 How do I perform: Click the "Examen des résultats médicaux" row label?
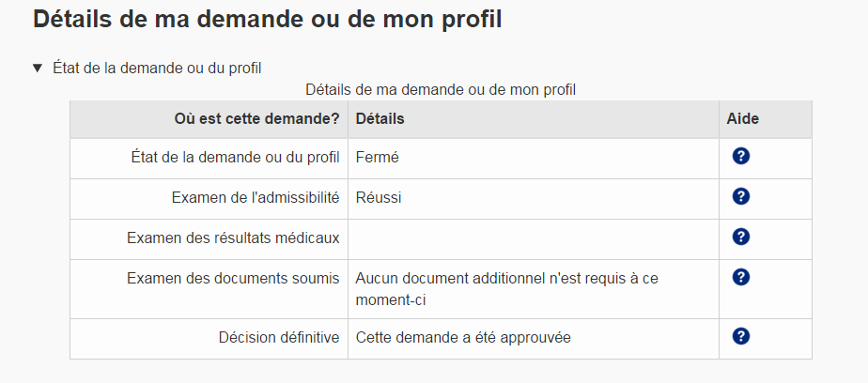[233, 237]
